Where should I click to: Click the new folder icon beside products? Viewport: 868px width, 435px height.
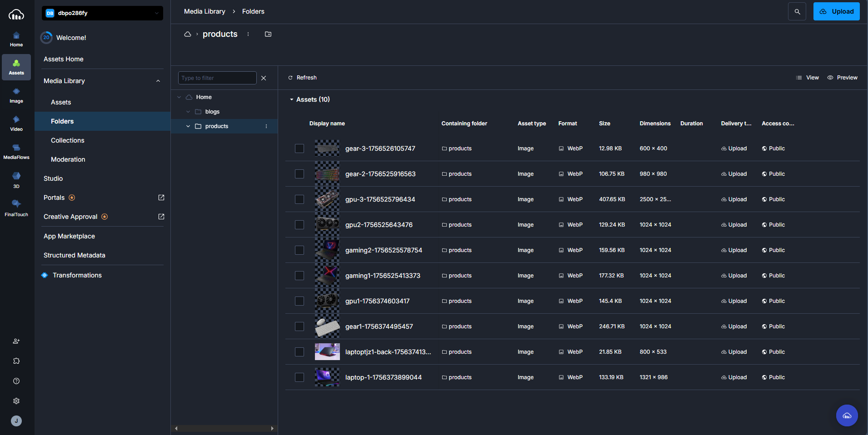pyautogui.click(x=268, y=34)
